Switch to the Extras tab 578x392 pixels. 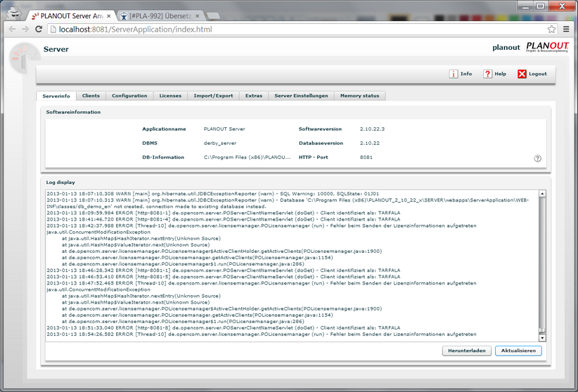(254, 96)
